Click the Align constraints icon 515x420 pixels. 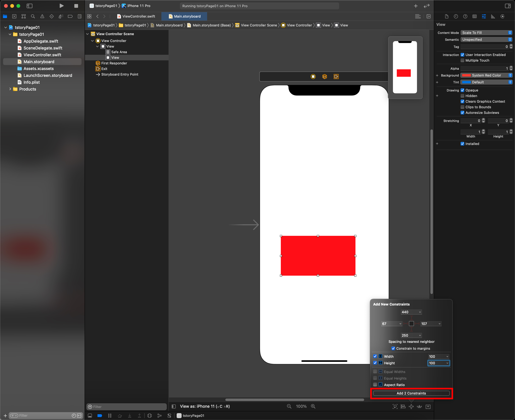pos(403,406)
